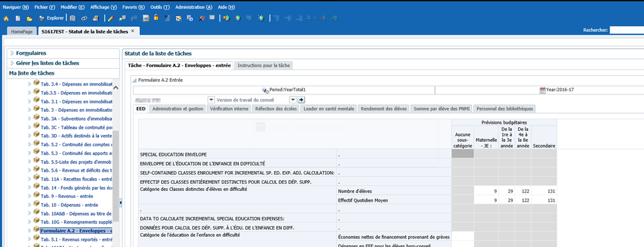644x247 pixels.
Task: Expand the Formulaires panel
Action: (x=12, y=53)
